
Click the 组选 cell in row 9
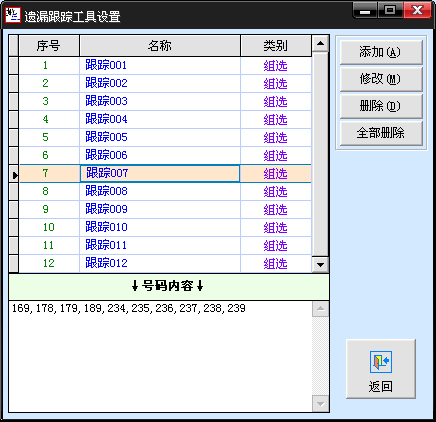(276, 209)
